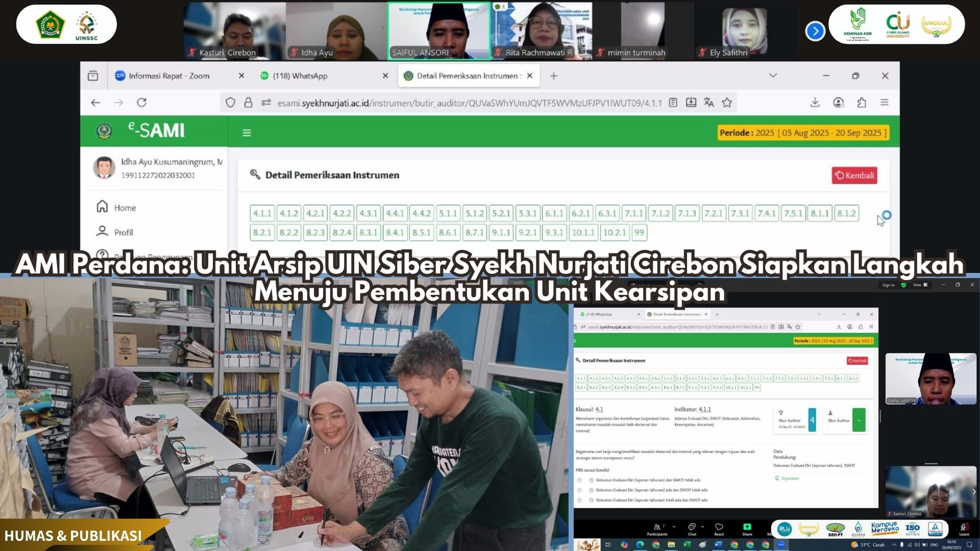Bookmark the page with the star icon
The height and width of the screenshot is (551, 980).
pyautogui.click(x=727, y=103)
